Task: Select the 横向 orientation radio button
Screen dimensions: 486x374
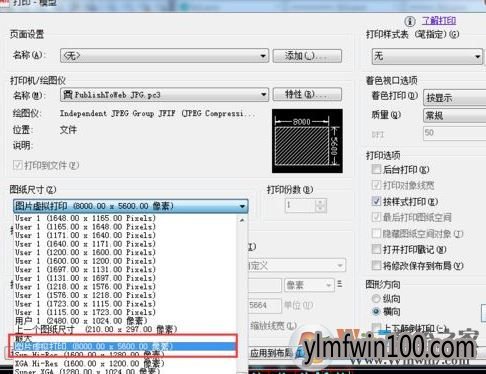Action: [376, 311]
